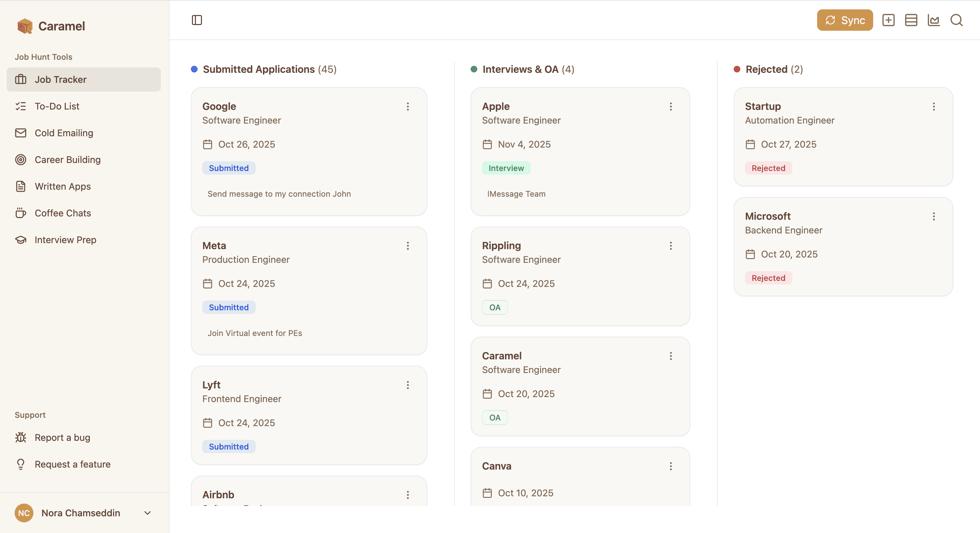Click the To-Do List checklist icon
This screenshot has width=980, height=533.
[21, 106]
